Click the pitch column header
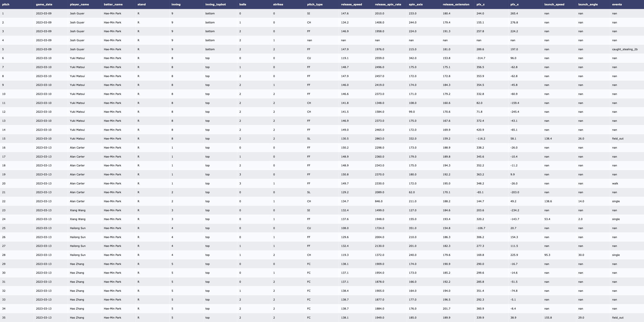Image resolution: width=644 pixels, height=322 pixels. point(6,5)
